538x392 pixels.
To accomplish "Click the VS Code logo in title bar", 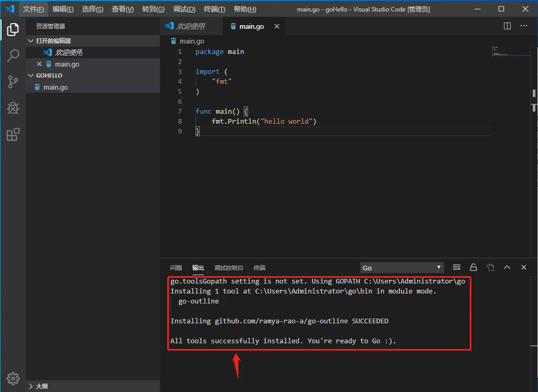I will coord(10,9).
